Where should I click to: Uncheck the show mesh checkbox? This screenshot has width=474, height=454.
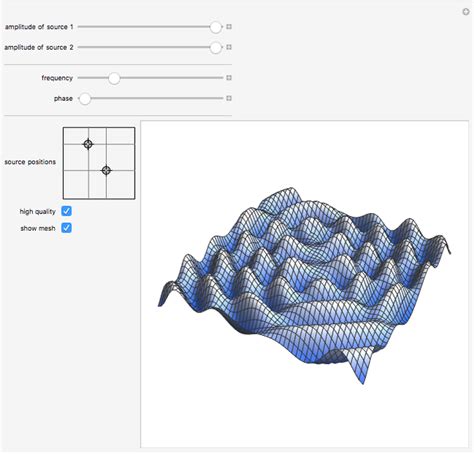[66, 228]
